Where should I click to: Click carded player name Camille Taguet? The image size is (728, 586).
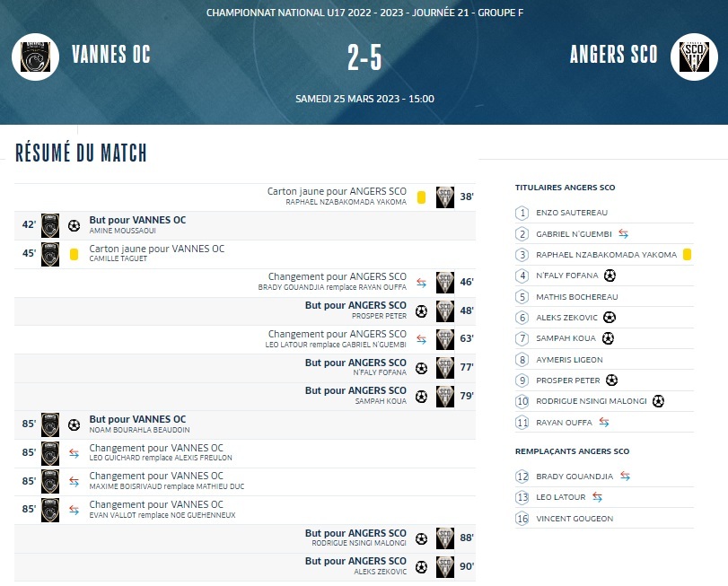(x=118, y=258)
